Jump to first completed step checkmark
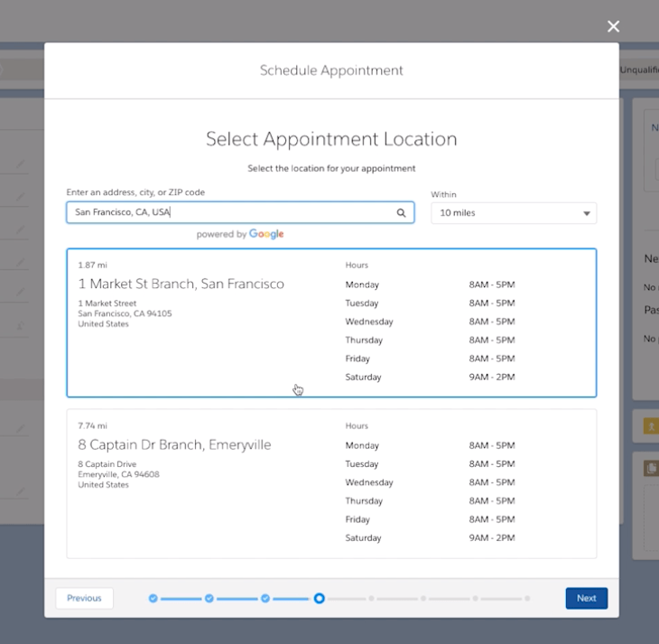The height and width of the screenshot is (644, 659). 153,598
